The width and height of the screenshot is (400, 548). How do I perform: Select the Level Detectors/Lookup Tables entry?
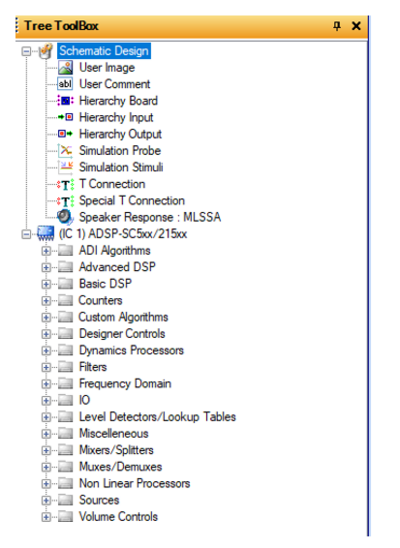(157, 417)
